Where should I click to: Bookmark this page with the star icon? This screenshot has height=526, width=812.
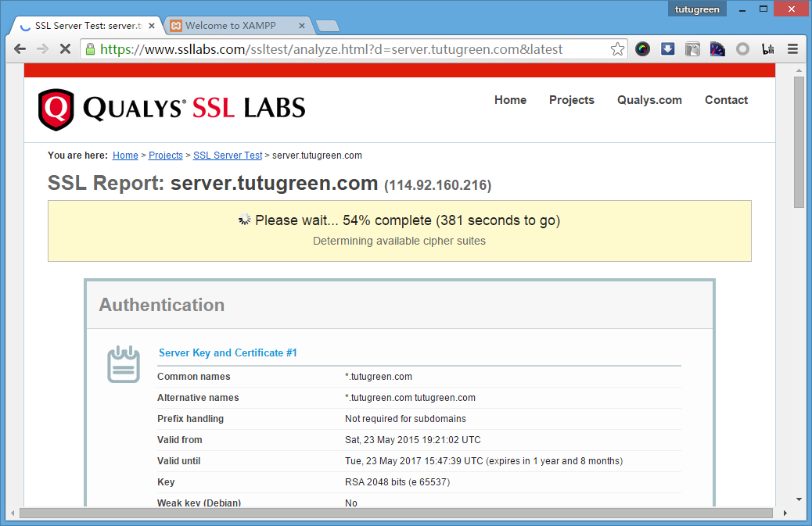[x=616, y=49]
